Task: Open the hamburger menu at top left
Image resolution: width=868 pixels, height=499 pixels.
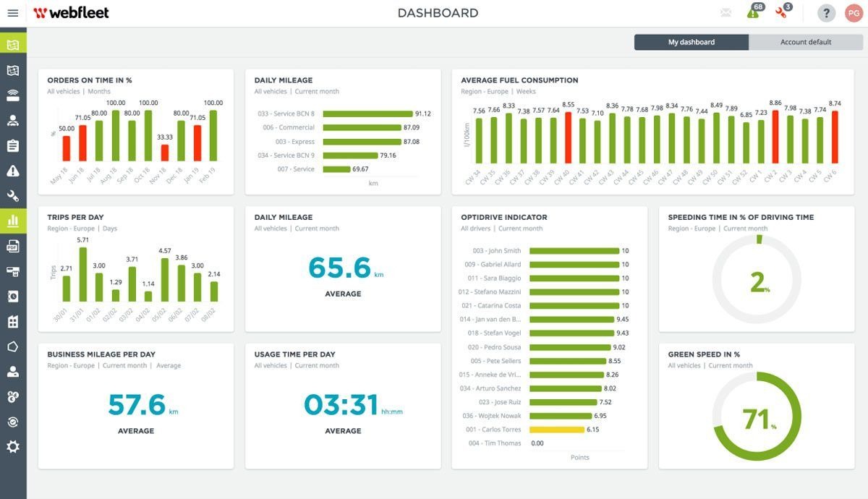Action: click(13, 13)
